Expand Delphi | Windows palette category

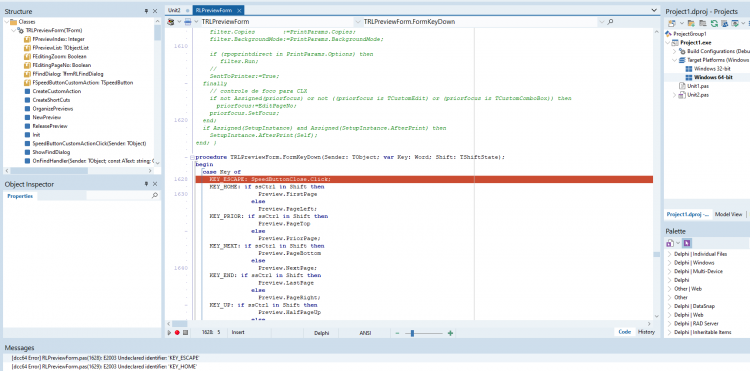coord(670,263)
